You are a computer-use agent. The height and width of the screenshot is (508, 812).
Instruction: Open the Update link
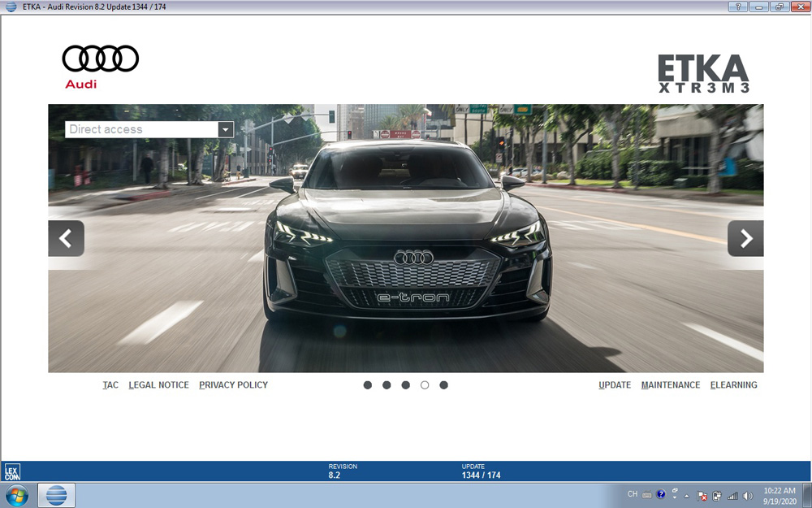(x=615, y=385)
